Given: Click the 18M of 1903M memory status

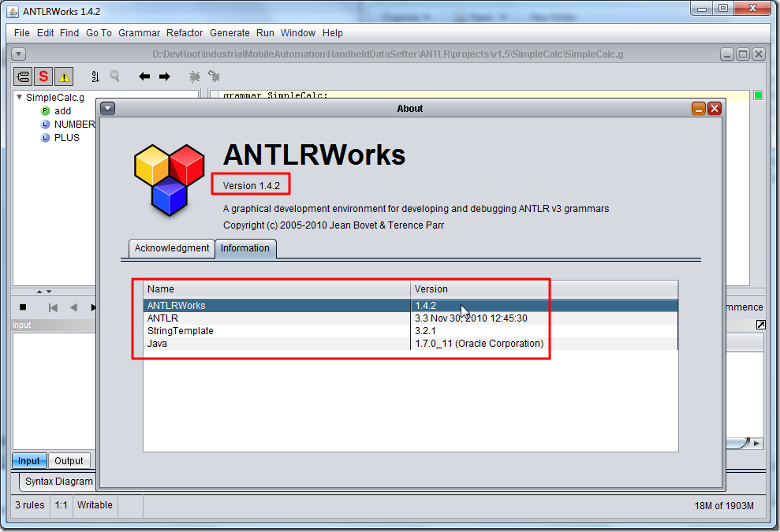Looking at the screenshot, I should 724,506.
